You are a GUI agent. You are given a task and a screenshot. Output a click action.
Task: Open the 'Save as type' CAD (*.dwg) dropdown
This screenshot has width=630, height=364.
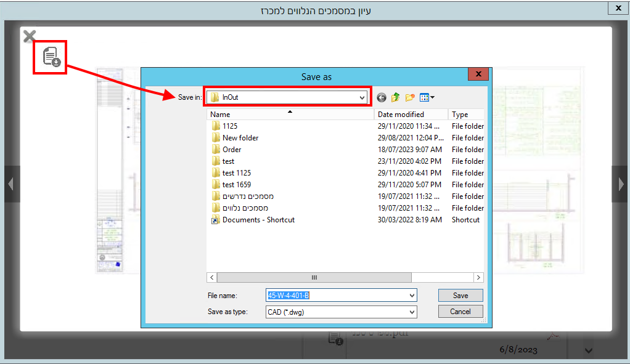(x=412, y=312)
